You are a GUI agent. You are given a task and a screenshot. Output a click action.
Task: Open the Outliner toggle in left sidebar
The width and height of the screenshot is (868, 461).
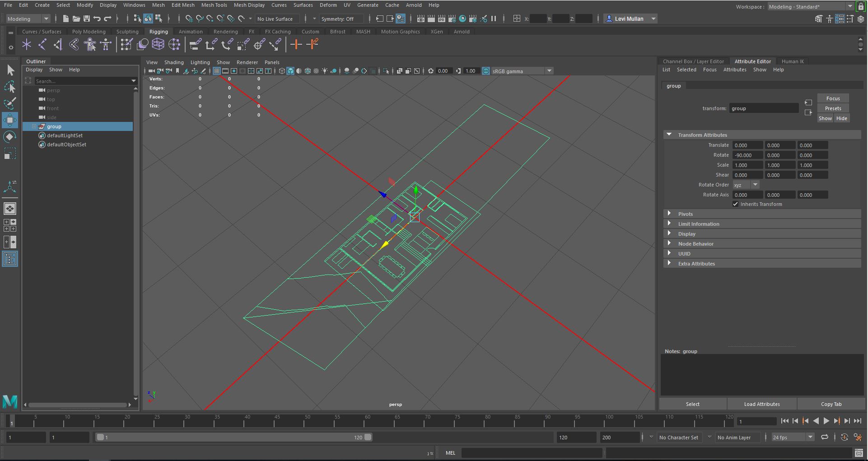pos(10,259)
